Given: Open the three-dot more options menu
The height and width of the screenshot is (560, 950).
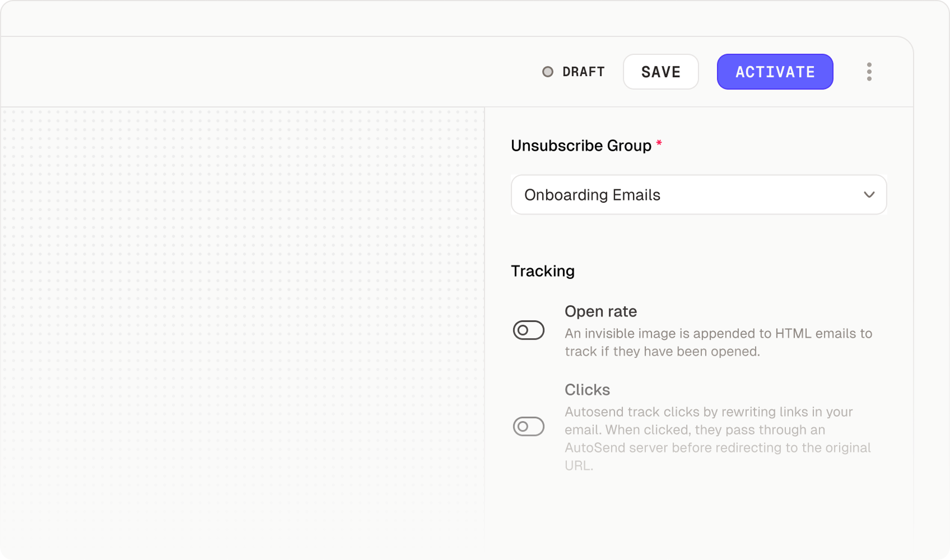Looking at the screenshot, I should pyautogui.click(x=869, y=72).
